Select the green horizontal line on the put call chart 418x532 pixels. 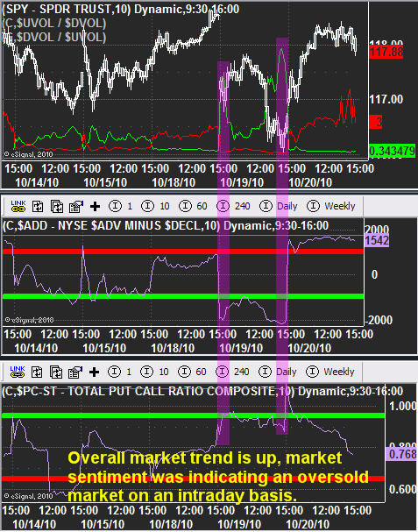pyautogui.click(x=194, y=415)
